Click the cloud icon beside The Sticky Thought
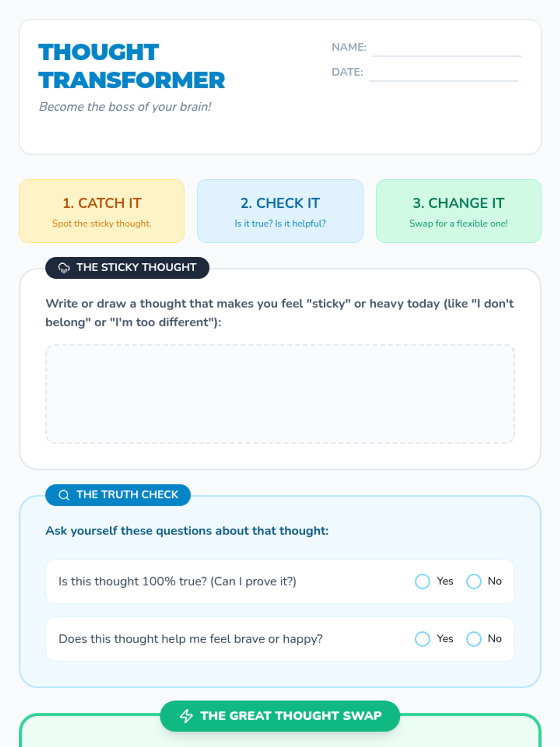Image resolution: width=560 pixels, height=747 pixels. click(64, 268)
